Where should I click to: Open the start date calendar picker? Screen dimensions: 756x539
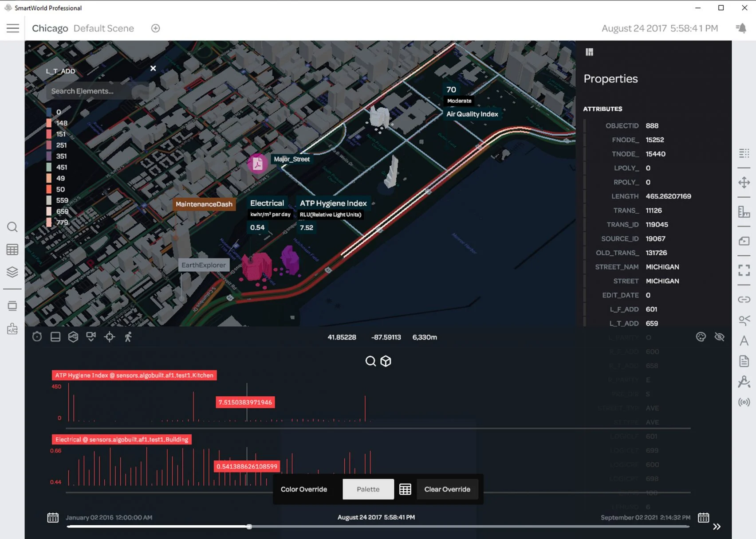pyautogui.click(x=53, y=518)
